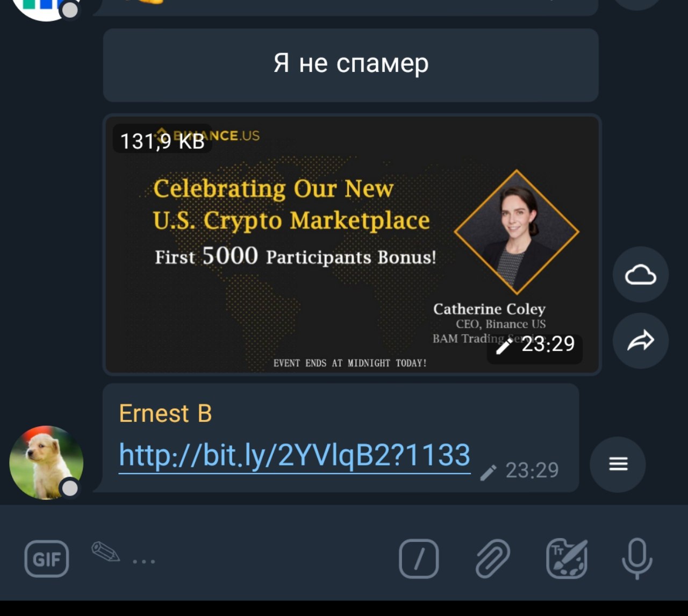Image resolution: width=688 pixels, height=616 pixels.
Task: Click the edited pencil mark on Ernest's message
Action: (488, 472)
